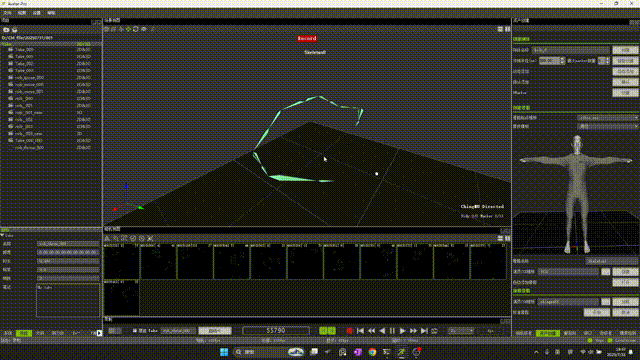Jump to the first frame
This screenshot has height=360, width=640.
pos(360,331)
